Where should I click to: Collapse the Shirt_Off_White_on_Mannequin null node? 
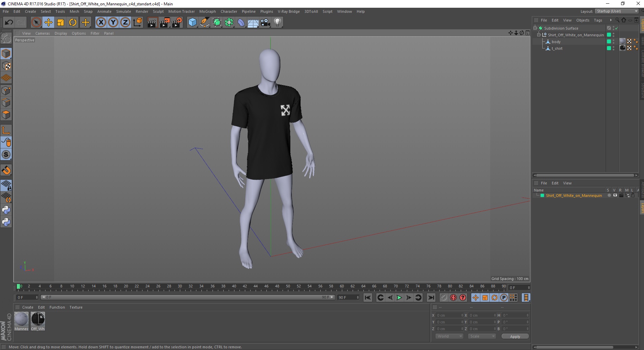point(539,35)
